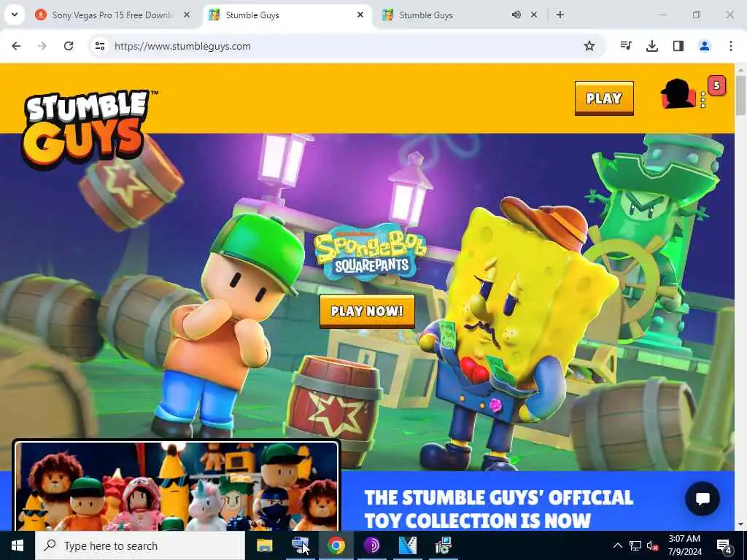Open Chrome downloads icon

(652, 46)
